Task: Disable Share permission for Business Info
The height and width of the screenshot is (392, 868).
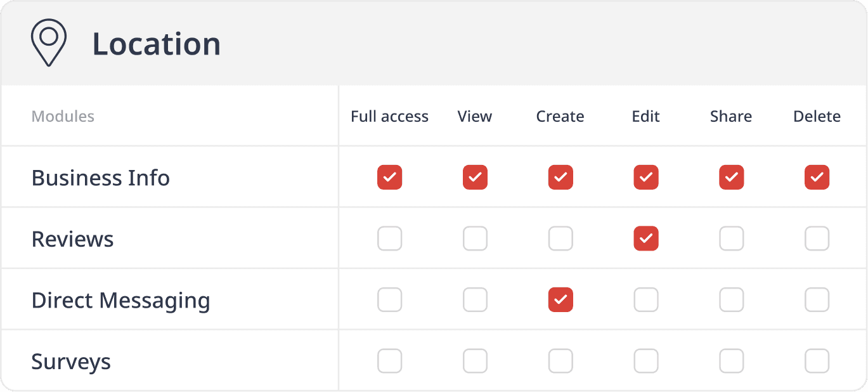Action: click(x=731, y=178)
